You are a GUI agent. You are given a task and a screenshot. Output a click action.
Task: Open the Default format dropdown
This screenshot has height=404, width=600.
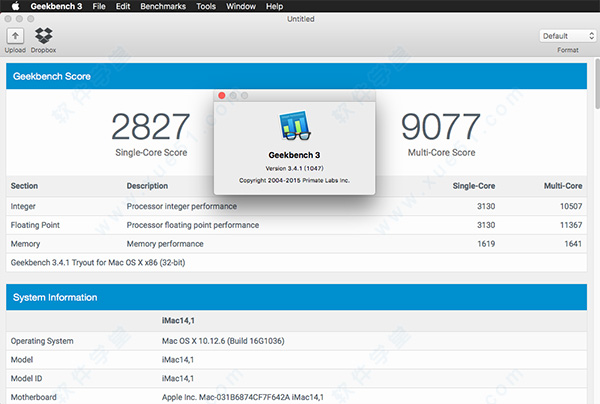pos(568,36)
